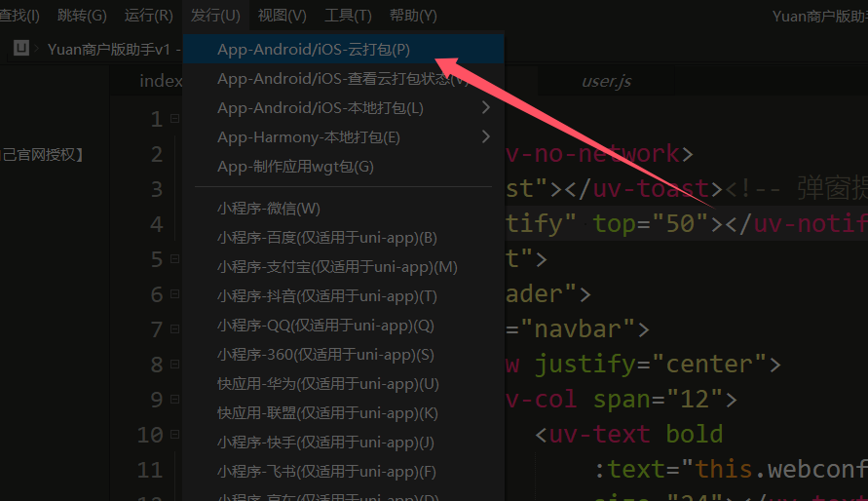Collapse code fold marker at line 1
This screenshot has width=868, height=501.
pyautogui.click(x=175, y=119)
